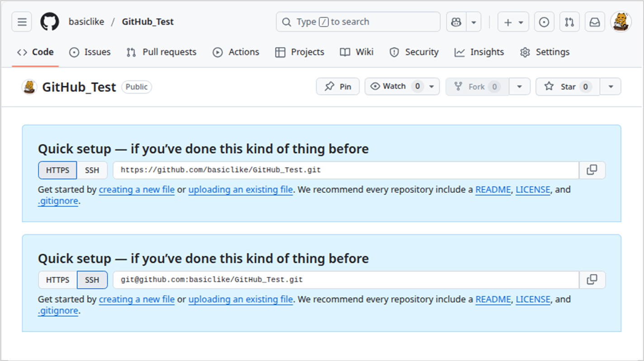The height and width of the screenshot is (361, 644).
Task: Open the repository Settings tab
Action: point(545,52)
